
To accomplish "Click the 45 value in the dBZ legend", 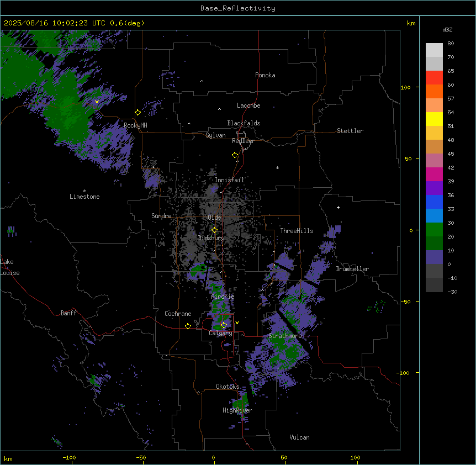I will click(451, 154).
